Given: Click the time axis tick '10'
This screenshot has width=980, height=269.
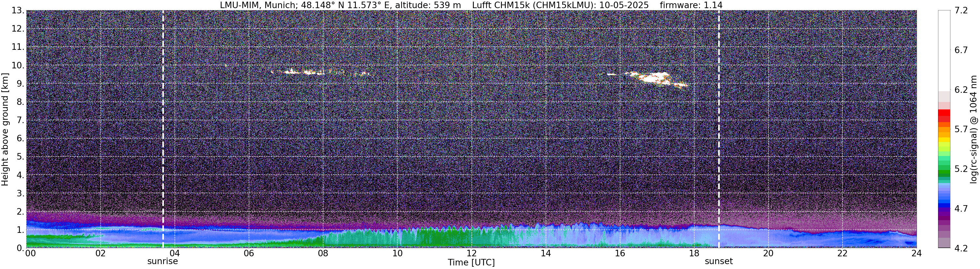Looking at the screenshot, I should [397, 253].
